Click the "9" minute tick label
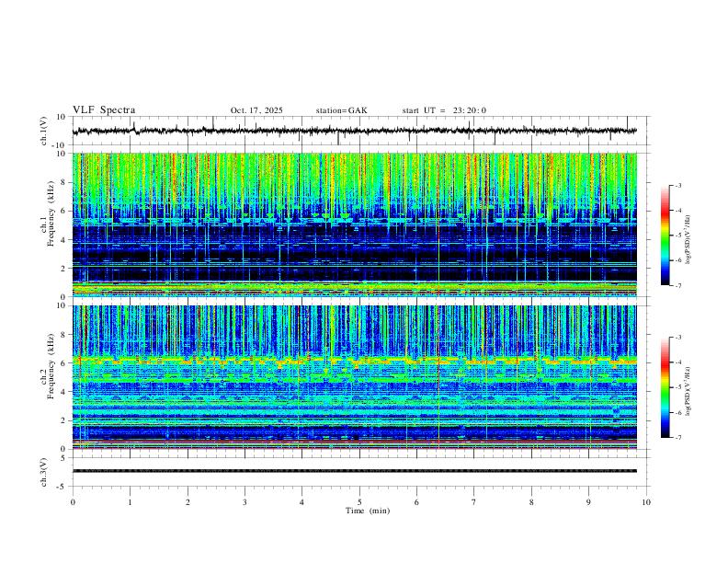728x563 pixels. coord(588,502)
